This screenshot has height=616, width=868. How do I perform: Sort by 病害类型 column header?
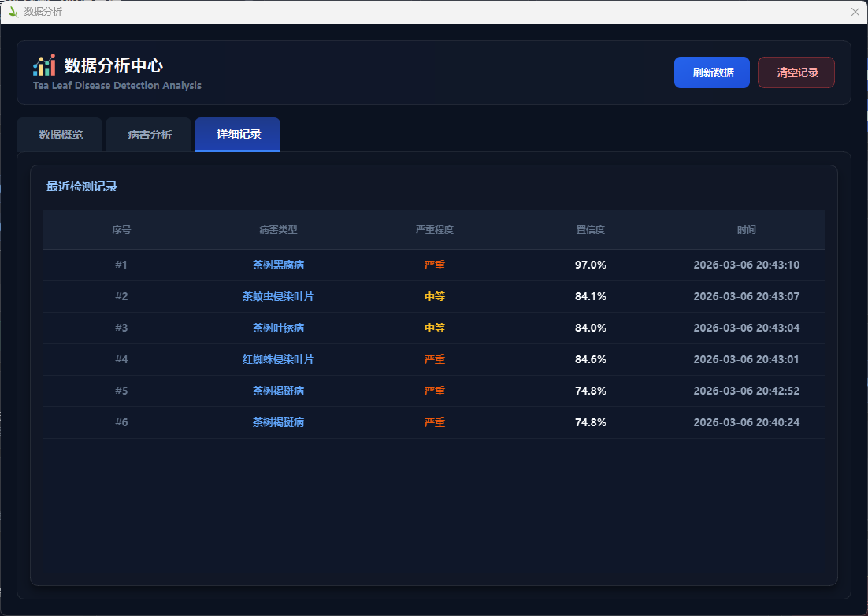click(278, 230)
